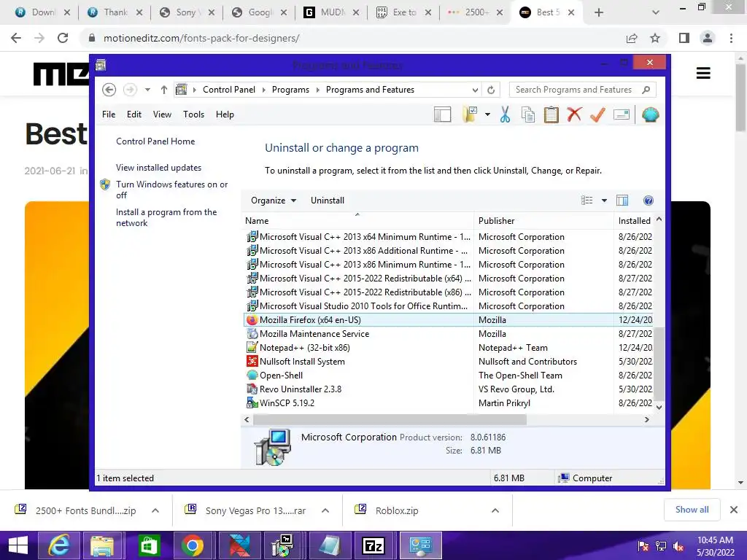Click the horizontal scrollbar of the program list
Viewport: 747px width, 560px height.
click(390, 419)
